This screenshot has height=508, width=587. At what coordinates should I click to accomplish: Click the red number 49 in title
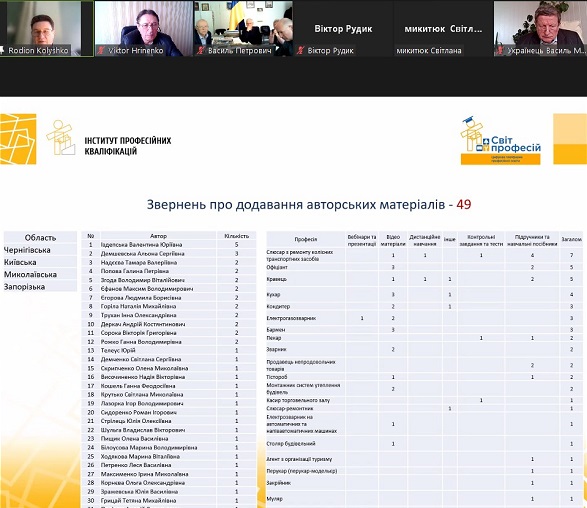point(464,204)
